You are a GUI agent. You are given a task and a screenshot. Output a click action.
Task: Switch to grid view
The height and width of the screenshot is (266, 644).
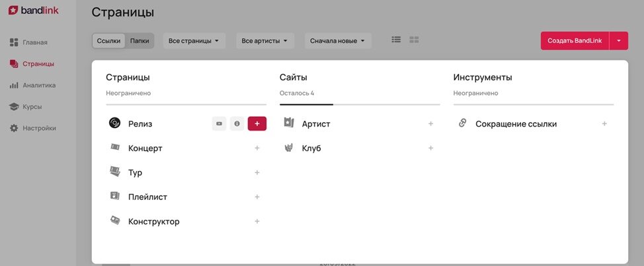coord(414,40)
